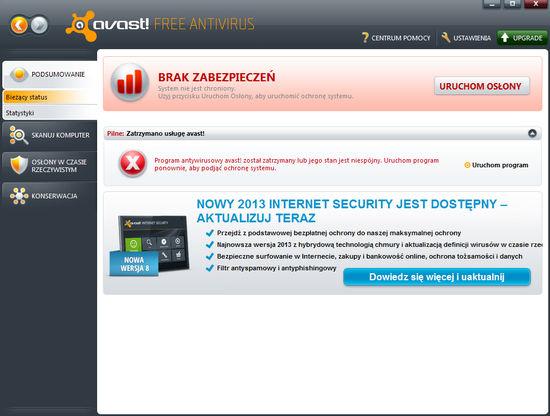Collapse the Pilne alert panel arrow
Screen dimensions: 550x416
click(x=532, y=133)
